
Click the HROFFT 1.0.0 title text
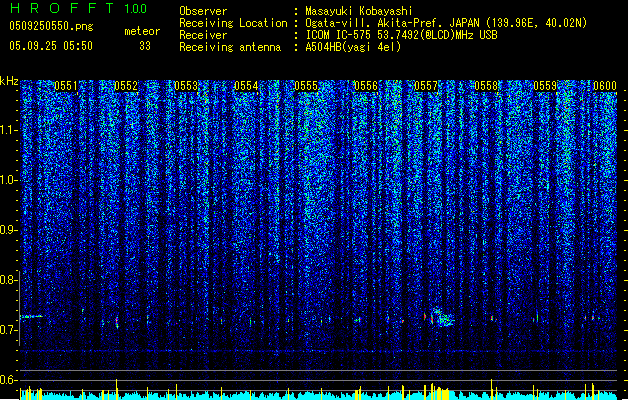78,8
